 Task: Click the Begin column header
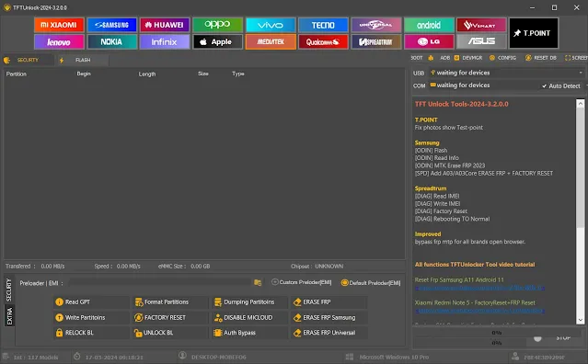pos(84,74)
